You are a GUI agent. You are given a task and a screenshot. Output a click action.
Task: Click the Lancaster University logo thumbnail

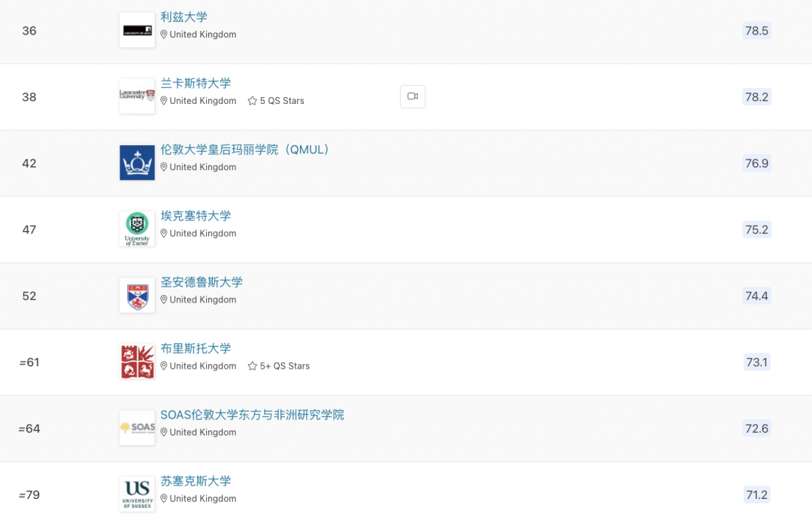[138, 96]
